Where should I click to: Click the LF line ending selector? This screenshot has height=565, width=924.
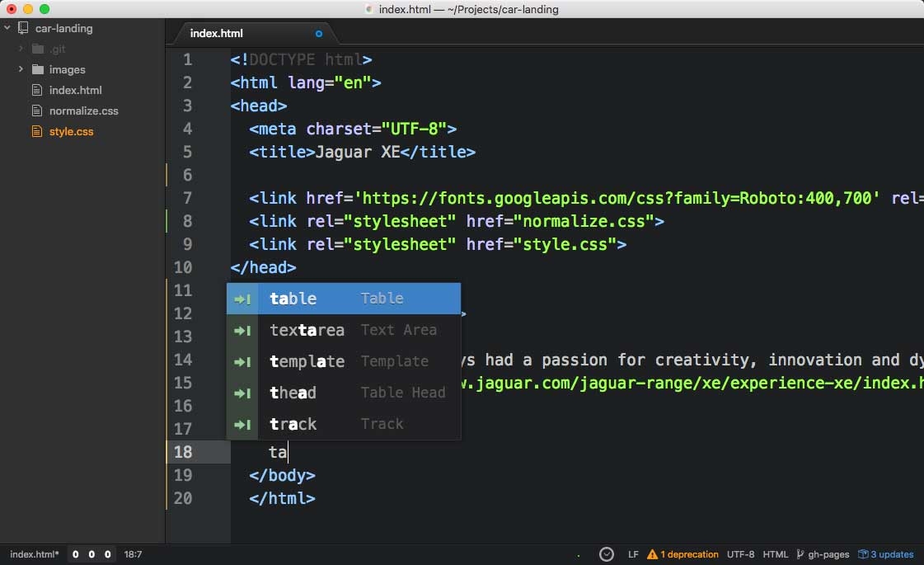633,554
